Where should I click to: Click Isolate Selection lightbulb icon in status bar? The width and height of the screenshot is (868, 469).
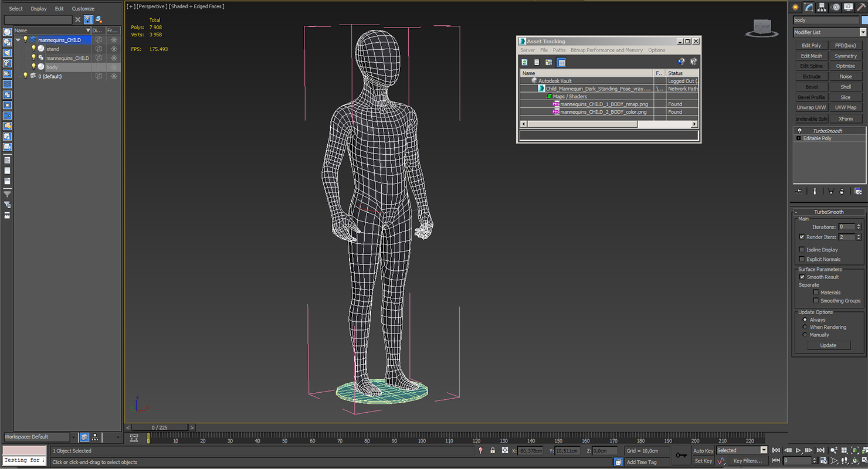click(x=480, y=450)
